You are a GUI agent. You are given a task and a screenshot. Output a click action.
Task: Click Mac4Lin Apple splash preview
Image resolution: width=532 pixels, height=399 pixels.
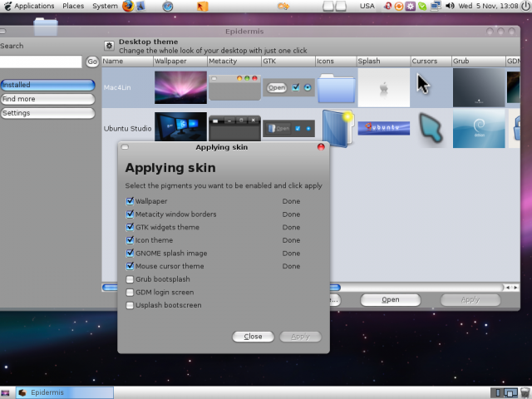click(384, 87)
